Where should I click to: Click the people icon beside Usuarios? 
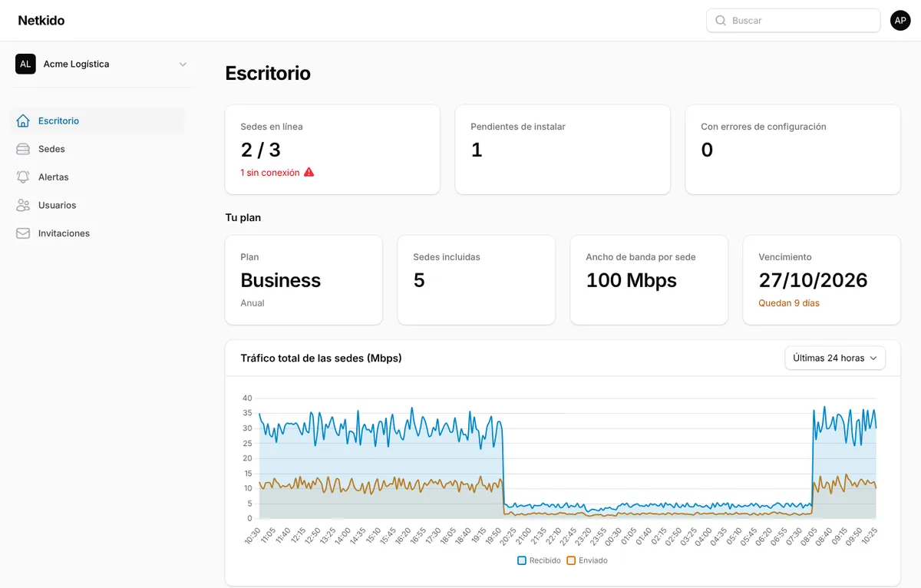pyautogui.click(x=23, y=205)
